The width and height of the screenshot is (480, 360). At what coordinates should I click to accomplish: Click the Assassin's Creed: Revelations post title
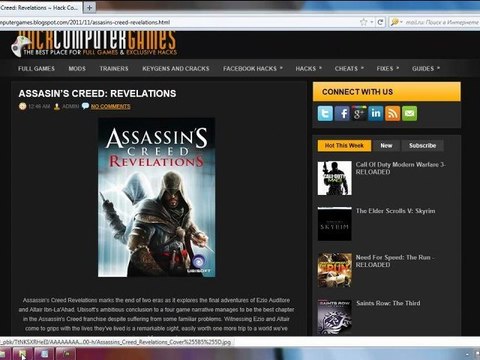point(97,94)
